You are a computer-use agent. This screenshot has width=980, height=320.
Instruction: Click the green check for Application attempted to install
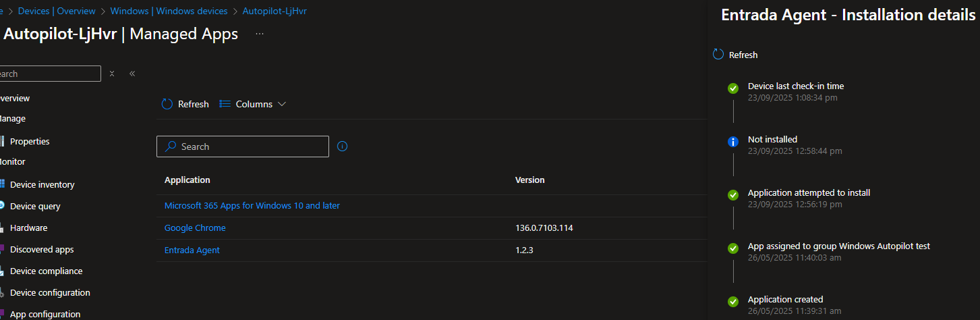point(733,195)
